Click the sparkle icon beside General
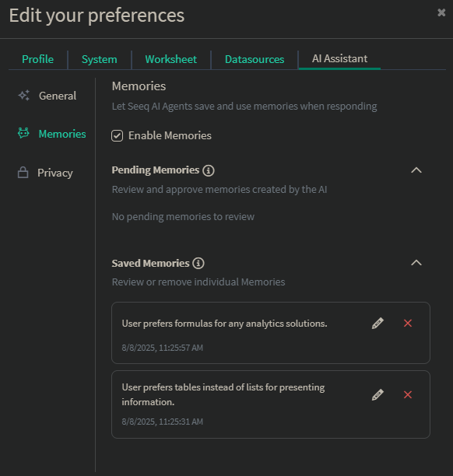Viewport: 453px width, 476px height. 23,96
